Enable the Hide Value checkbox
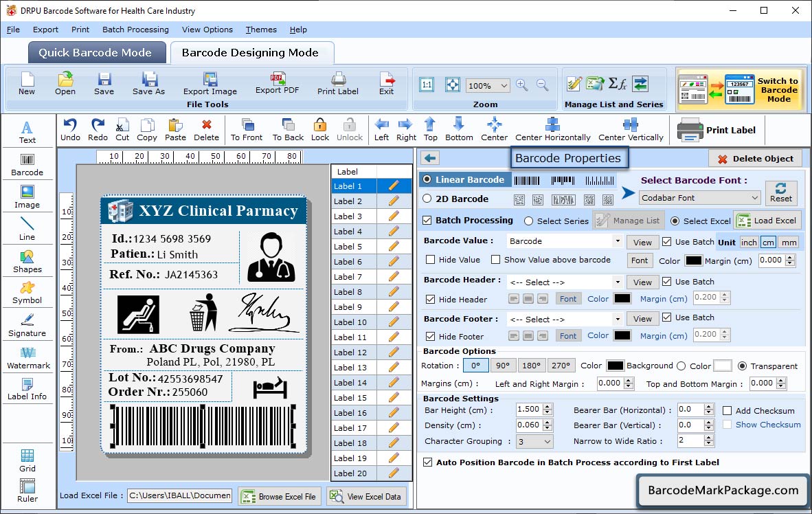This screenshot has width=812, height=514. pyautogui.click(x=430, y=260)
